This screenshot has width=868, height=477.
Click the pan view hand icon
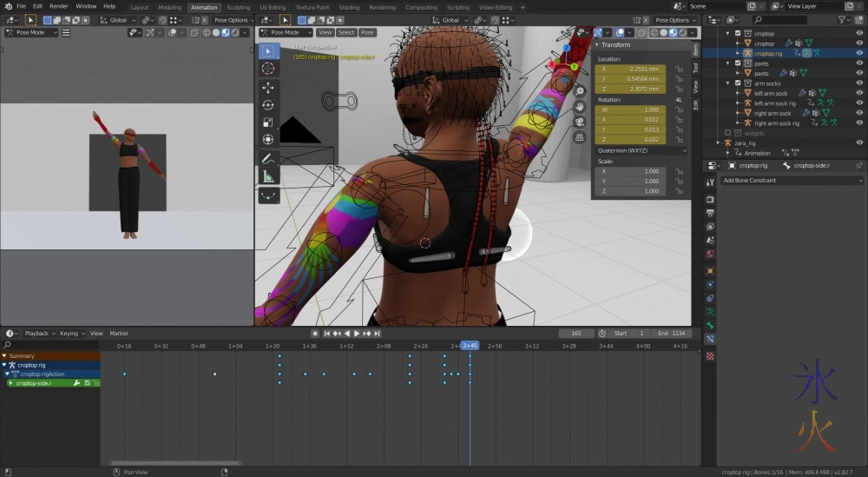[580, 107]
